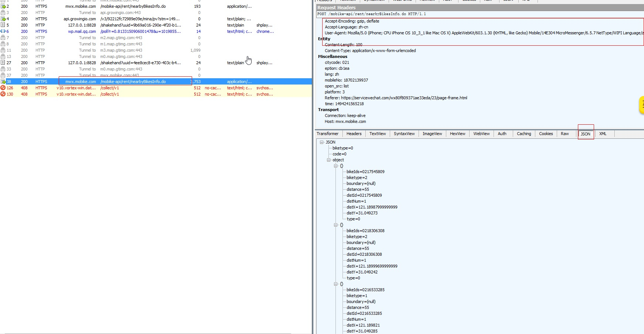Collapse the root JSON tree node
This screenshot has height=334, width=644.
(x=322, y=142)
